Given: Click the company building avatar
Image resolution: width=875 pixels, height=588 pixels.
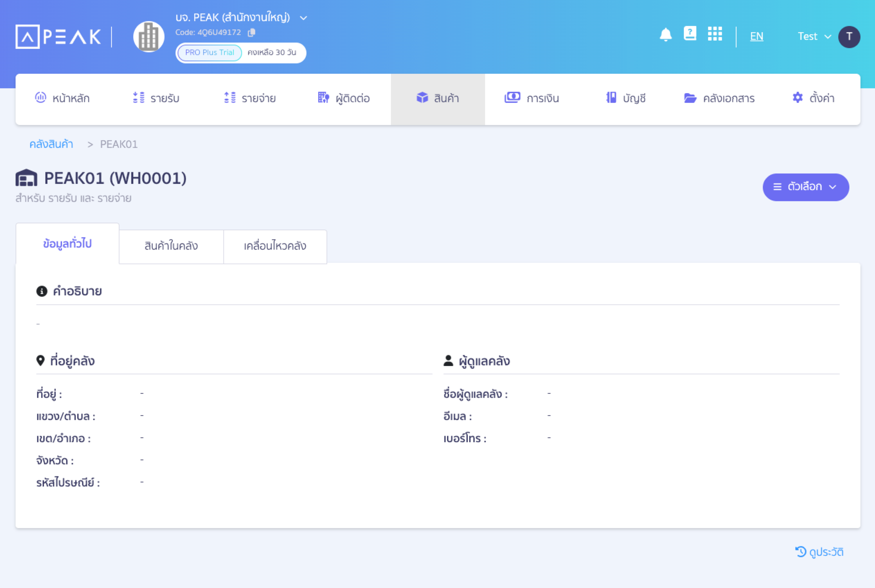Looking at the screenshot, I should 149,37.
